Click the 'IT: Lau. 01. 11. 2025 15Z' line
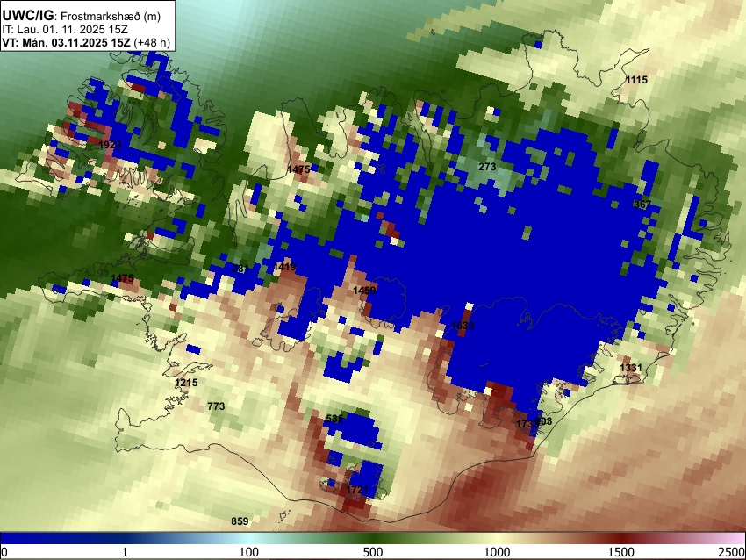The image size is (746, 560). (65, 30)
